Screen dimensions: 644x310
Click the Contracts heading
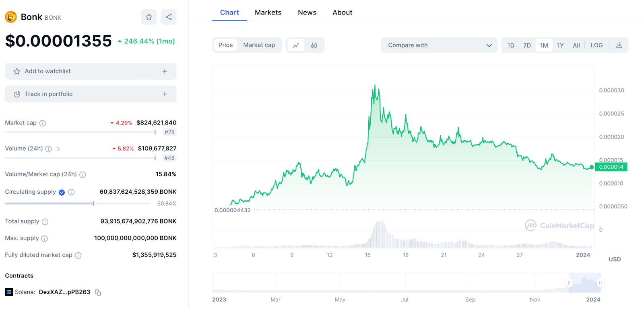(19, 276)
